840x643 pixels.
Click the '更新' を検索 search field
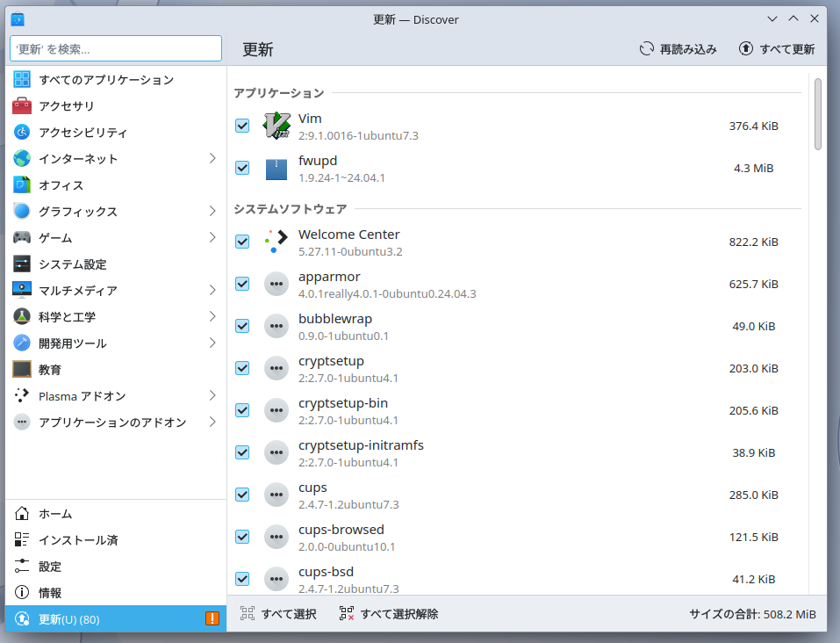pyautogui.click(x=116, y=49)
